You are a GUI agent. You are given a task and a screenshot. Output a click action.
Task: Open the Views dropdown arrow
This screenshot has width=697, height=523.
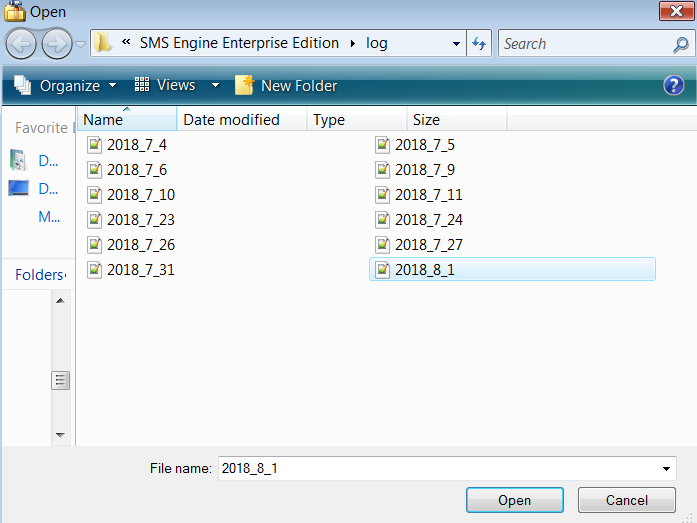(x=215, y=86)
